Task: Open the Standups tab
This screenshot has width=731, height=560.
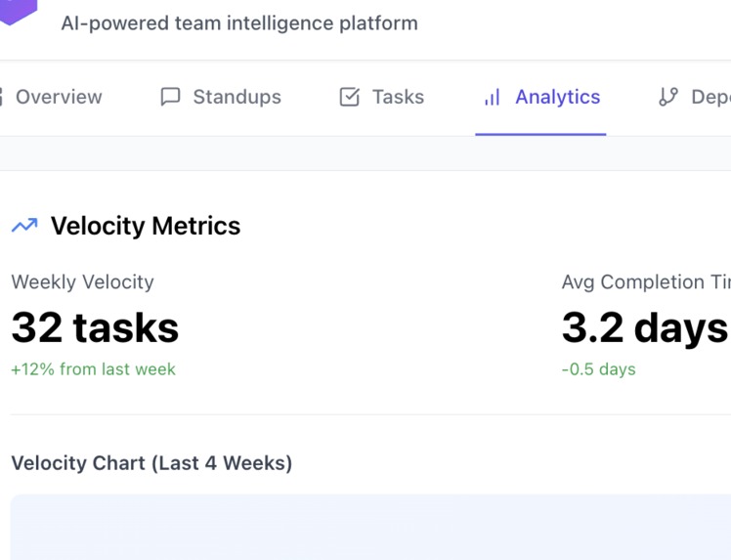Action: point(236,97)
